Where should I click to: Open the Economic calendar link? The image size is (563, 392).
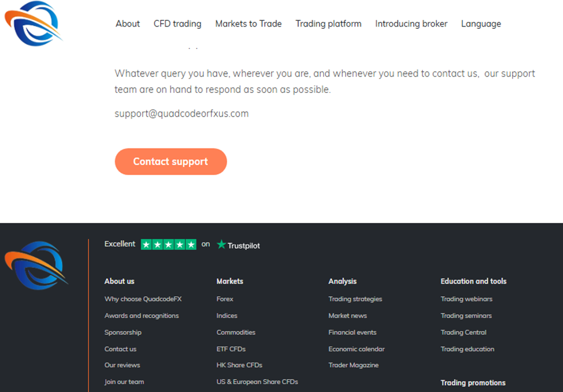pyautogui.click(x=356, y=349)
